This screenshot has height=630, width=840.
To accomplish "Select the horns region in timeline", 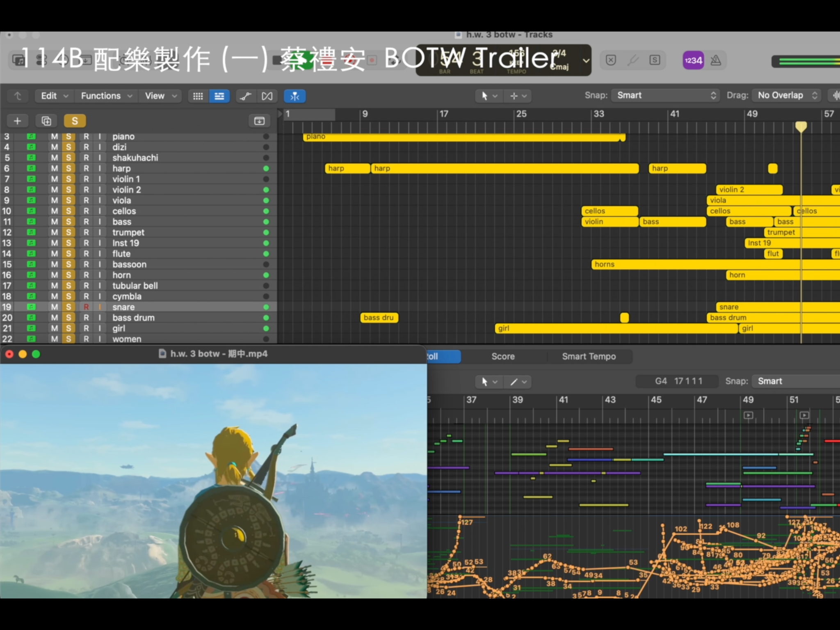I will coord(716,265).
